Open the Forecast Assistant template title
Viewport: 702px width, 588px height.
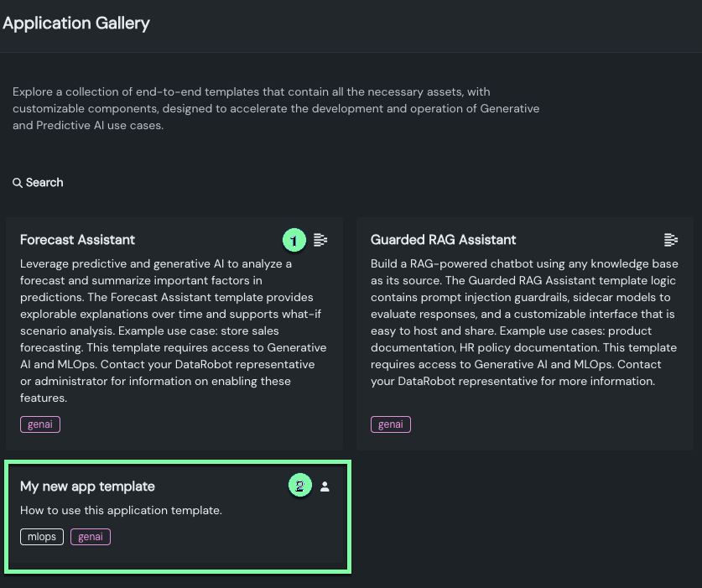click(77, 240)
